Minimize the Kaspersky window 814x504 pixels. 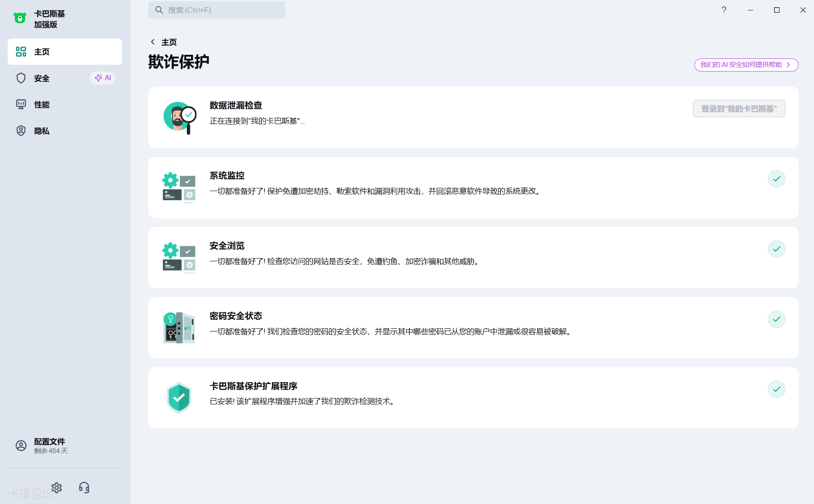click(751, 10)
